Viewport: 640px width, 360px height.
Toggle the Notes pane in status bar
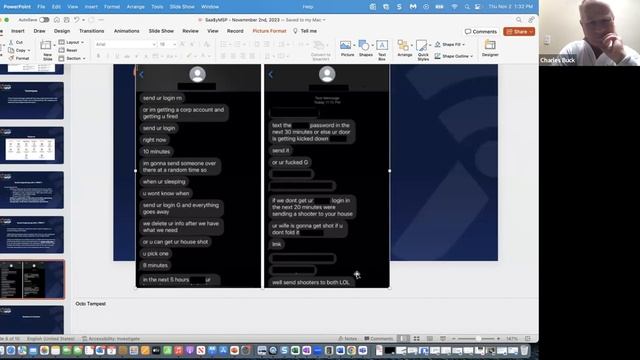[x=348, y=338]
